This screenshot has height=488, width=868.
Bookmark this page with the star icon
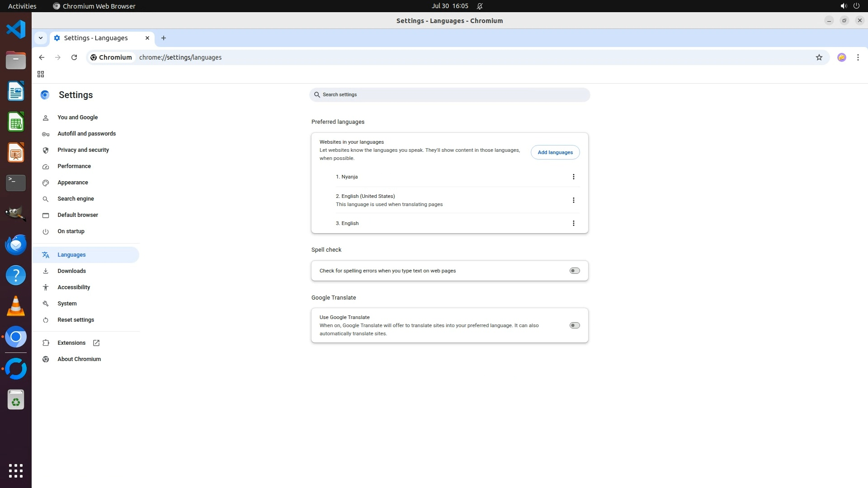(x=819, y=57)
